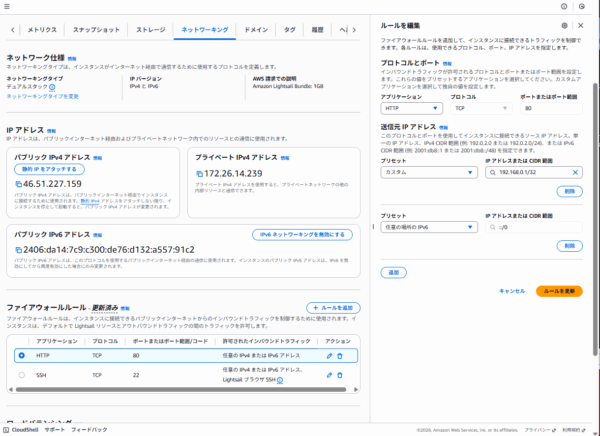Select the SSH rule radio button

click(x=21, y=375)
